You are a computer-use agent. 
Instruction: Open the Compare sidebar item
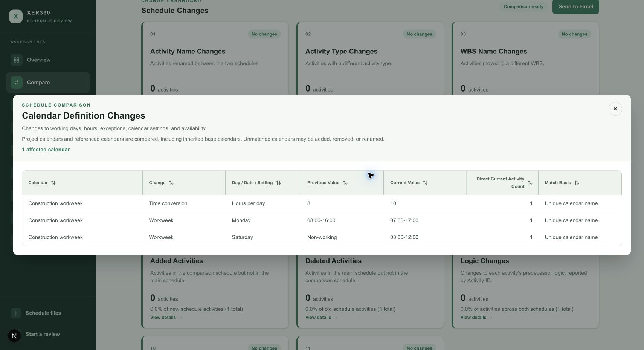48,83
